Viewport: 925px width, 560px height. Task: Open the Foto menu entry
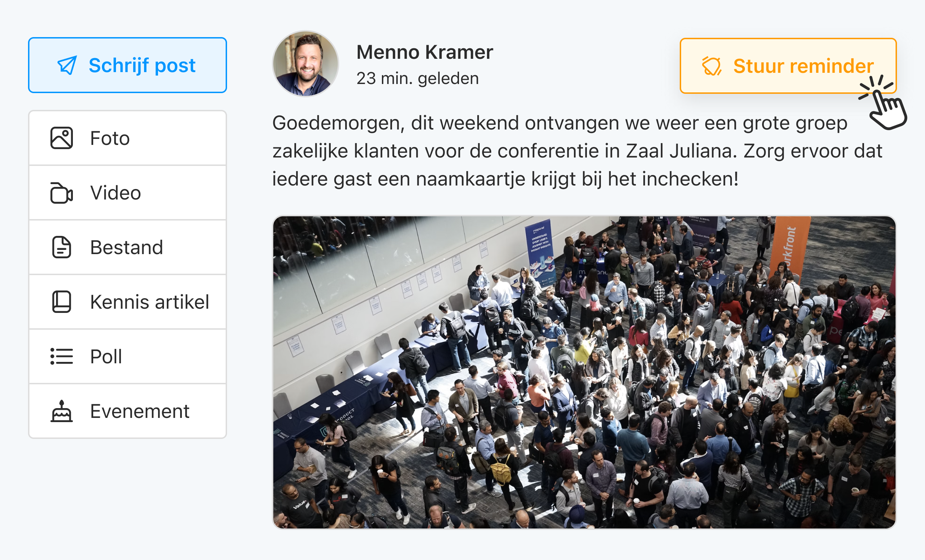[x=109, y=138]
